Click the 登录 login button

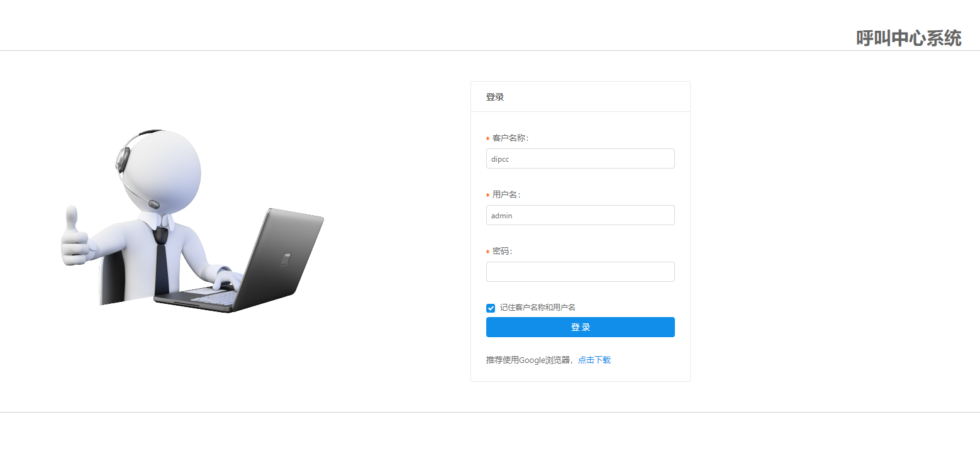[x=579, y=326]
